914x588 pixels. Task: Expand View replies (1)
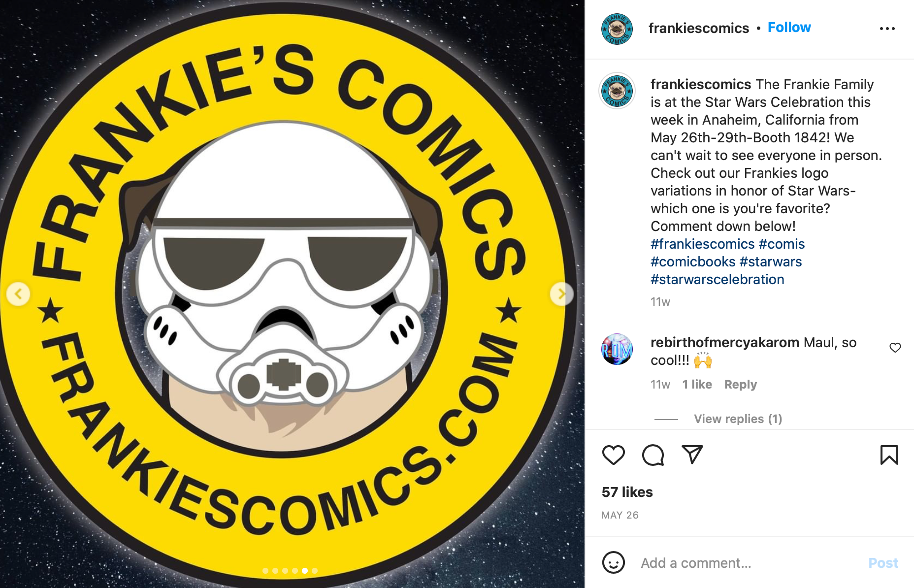click(x=738, y=419)
